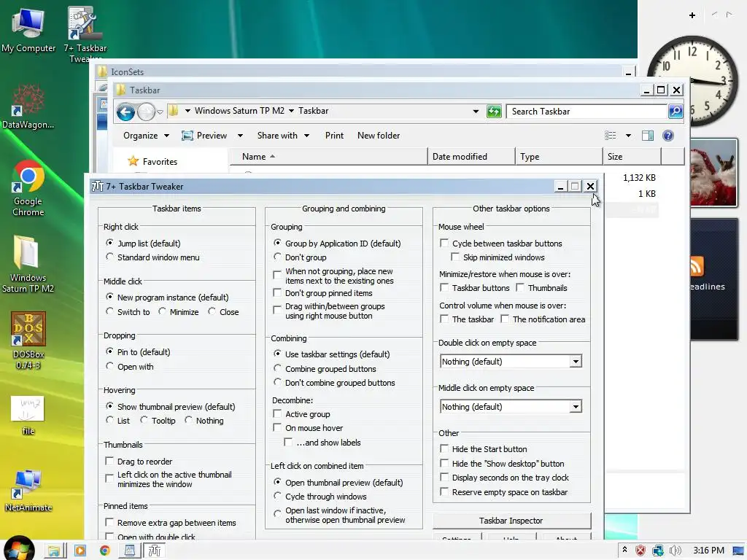
Task: Select Open with dropping option
Action: point(110,366)
